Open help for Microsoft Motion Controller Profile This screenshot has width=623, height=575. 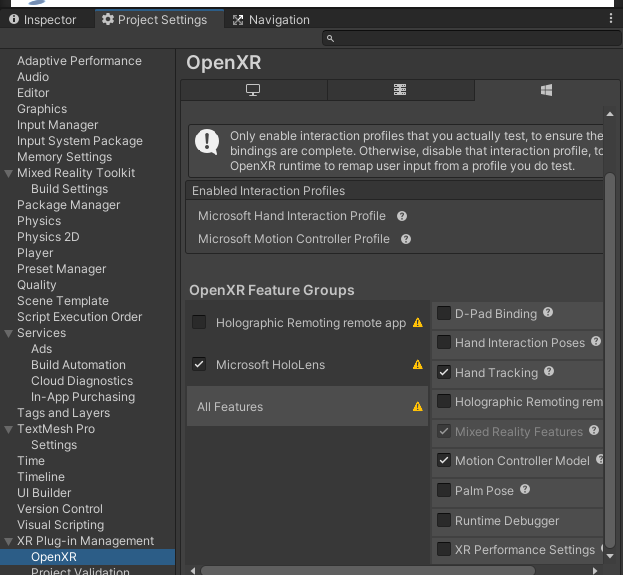click(406, 239)
